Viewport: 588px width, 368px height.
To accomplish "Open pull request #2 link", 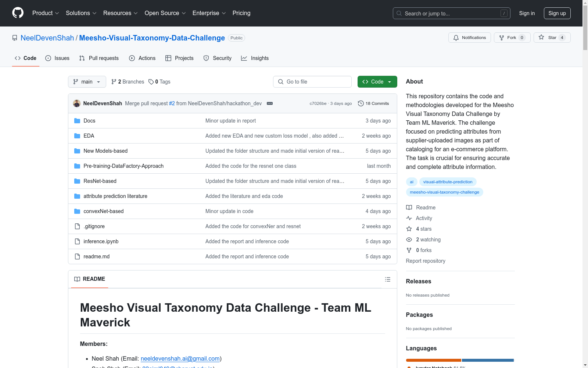I will (172, 103).
